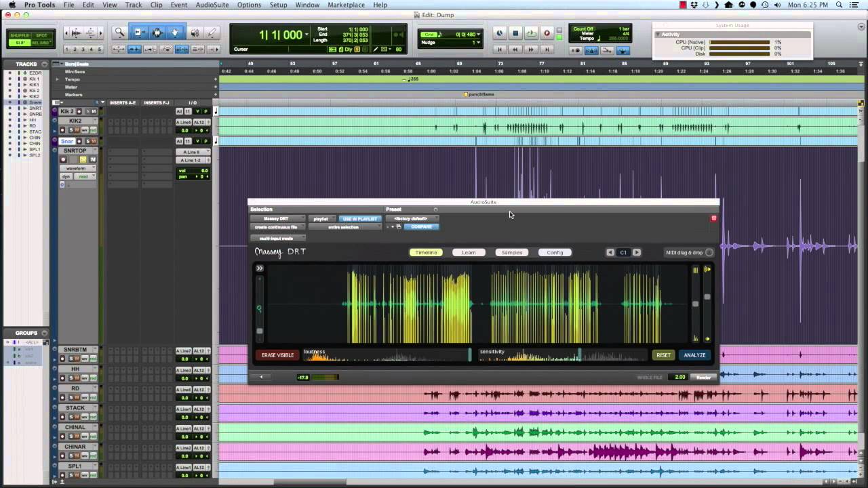Click next MIDI note arrow beside C1

point(637,252)
